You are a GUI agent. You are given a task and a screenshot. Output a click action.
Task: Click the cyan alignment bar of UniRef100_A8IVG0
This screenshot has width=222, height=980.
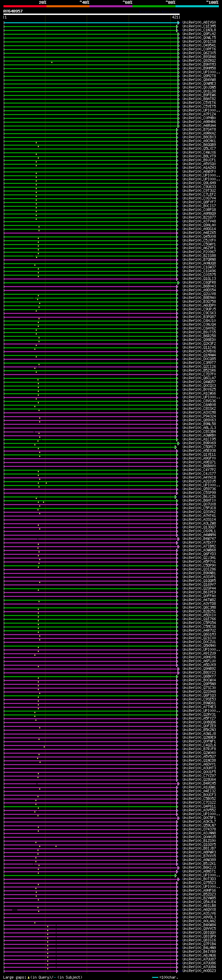coord(92,23)
